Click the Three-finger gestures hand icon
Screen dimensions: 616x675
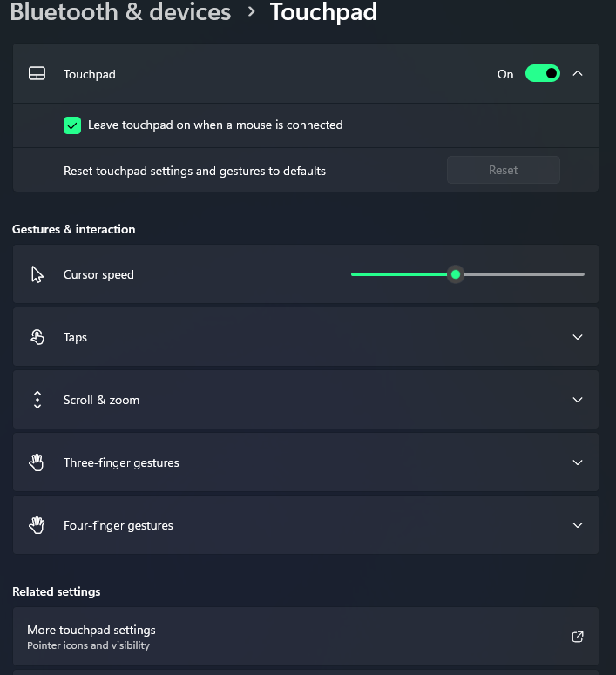(37, 462)
